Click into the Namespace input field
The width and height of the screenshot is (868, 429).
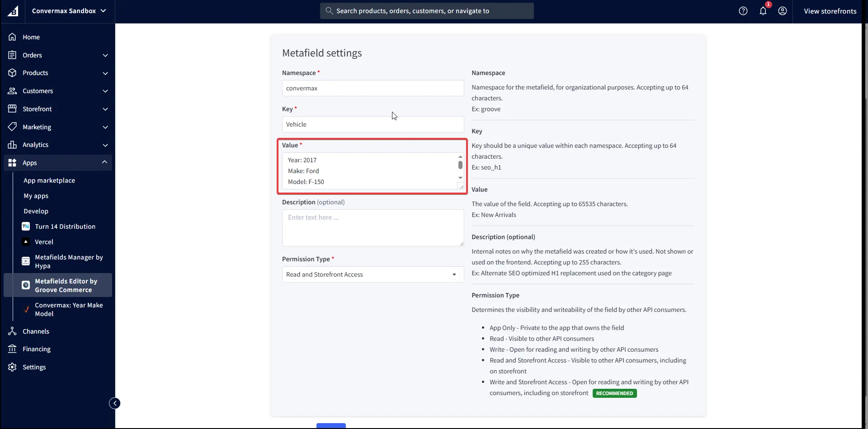373,88
